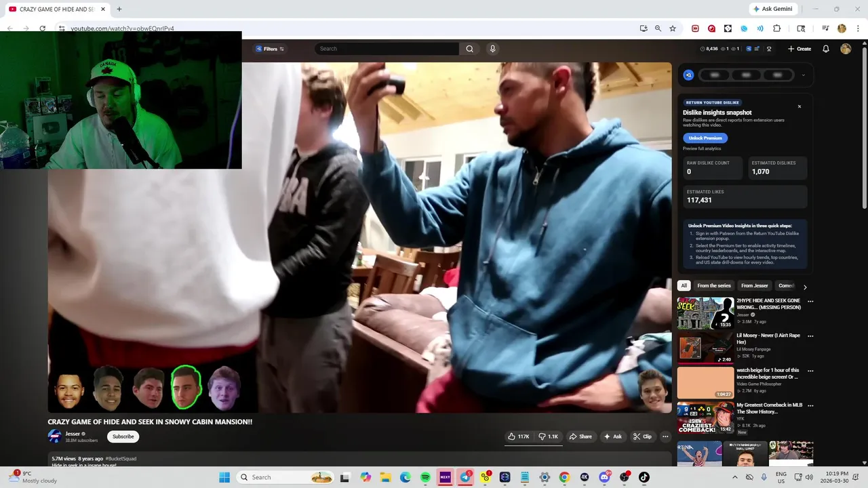Screen dimensions: 868x488
Task: Open the blue IQ badge in sidebar
Action: [688, 75]
